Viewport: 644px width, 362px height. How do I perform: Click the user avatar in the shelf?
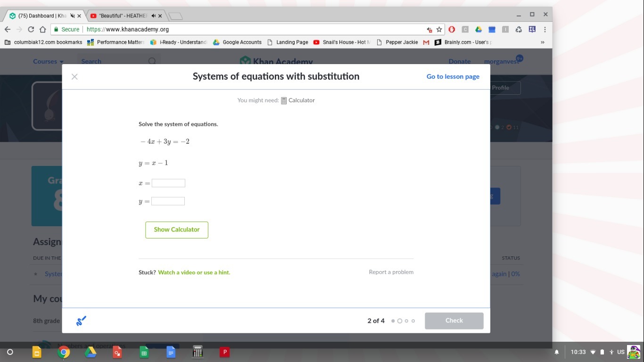click(634, 352)
